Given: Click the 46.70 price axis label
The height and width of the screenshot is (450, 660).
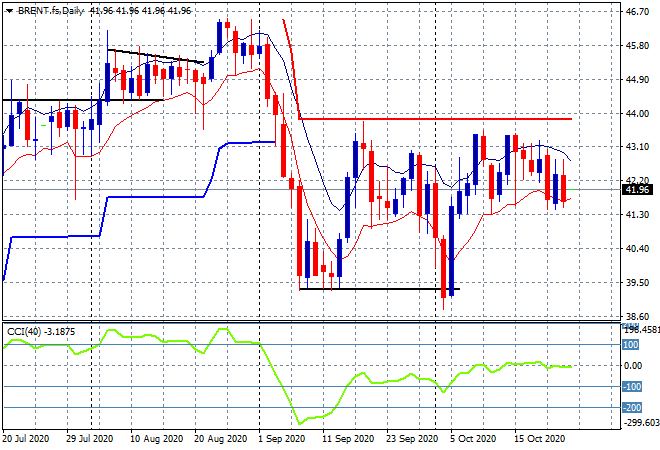Looking at the screenshot, I should tap(637, 11).
